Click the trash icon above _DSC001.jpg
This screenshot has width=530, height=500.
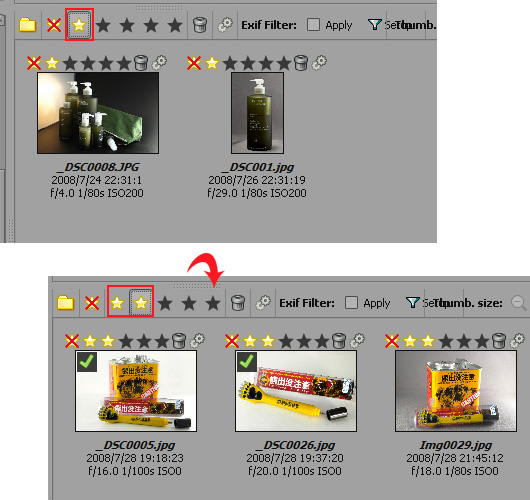click(x=301, y=63)
